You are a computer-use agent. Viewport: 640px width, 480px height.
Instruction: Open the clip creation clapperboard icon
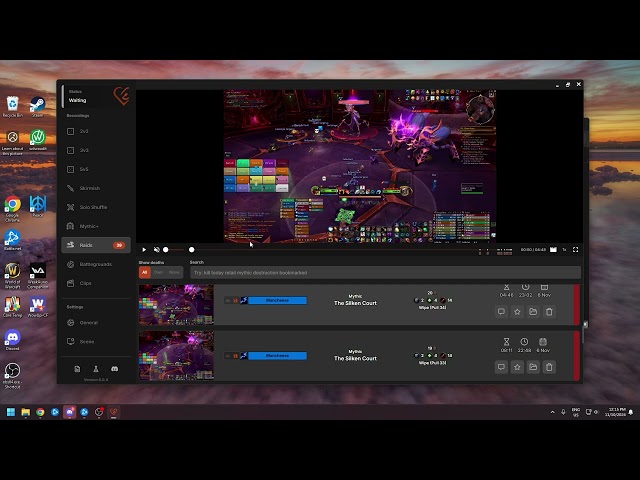553,249
